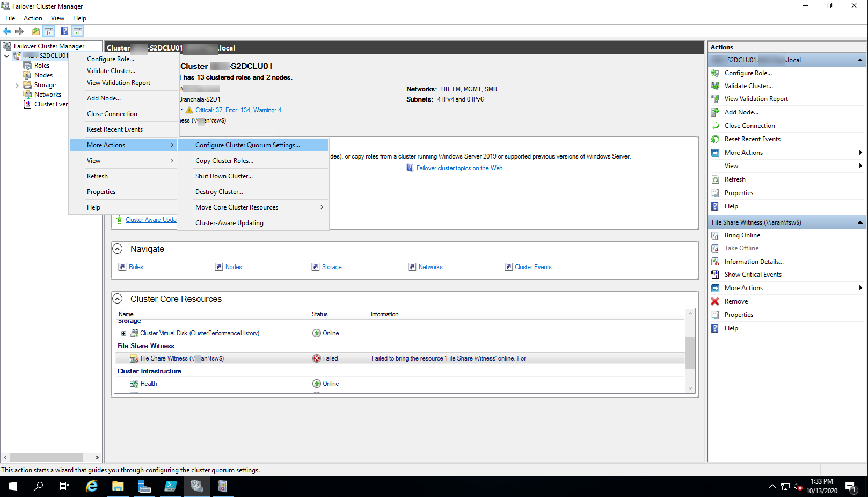This screenshot has height=497, width=868.
Task: Collapse the File Share Witness actions group
Action: [860, 222]
